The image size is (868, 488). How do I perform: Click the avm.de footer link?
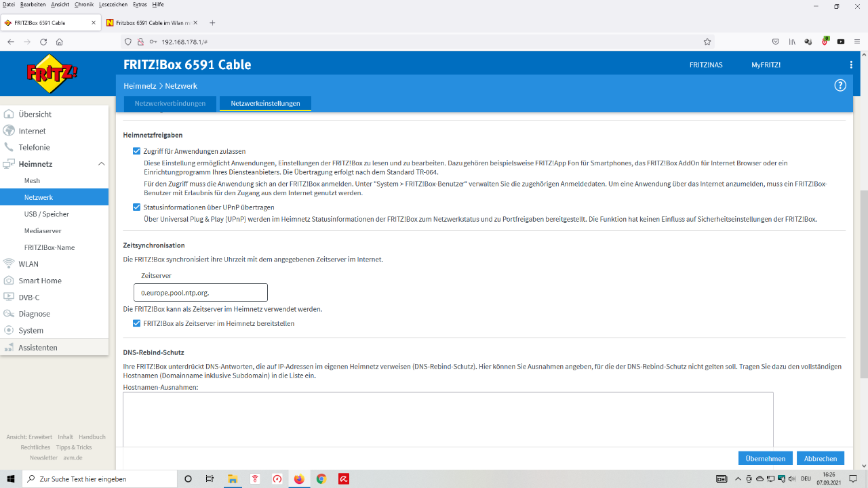(73, 457)
